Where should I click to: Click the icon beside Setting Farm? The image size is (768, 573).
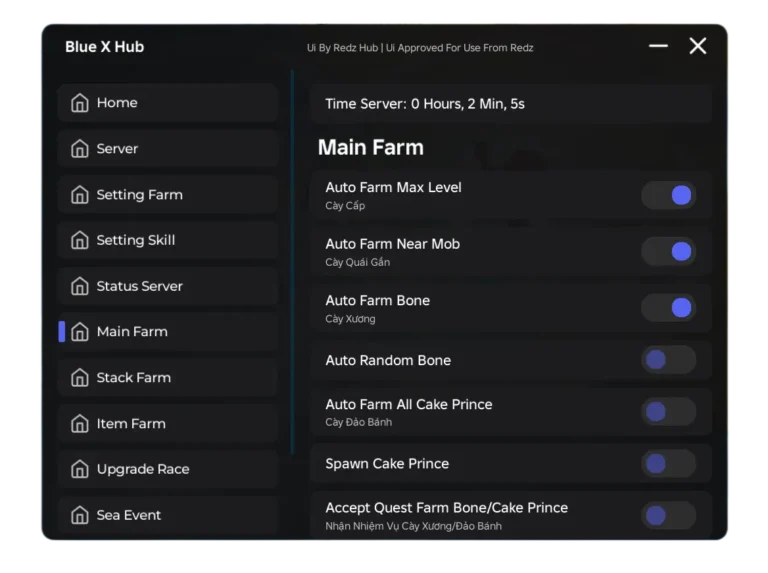coord(80,195)
